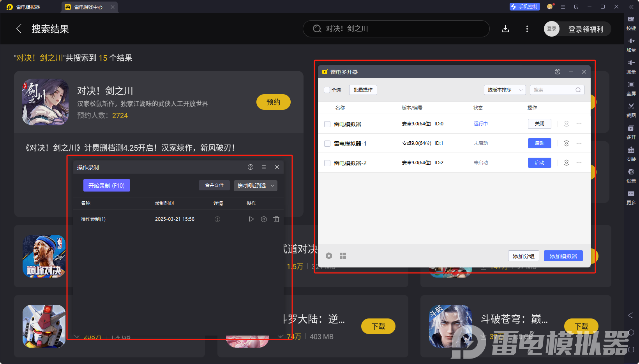Open the 斗破苍穹 game icon thumbnail
639x364 pixels.
(450, 326)
